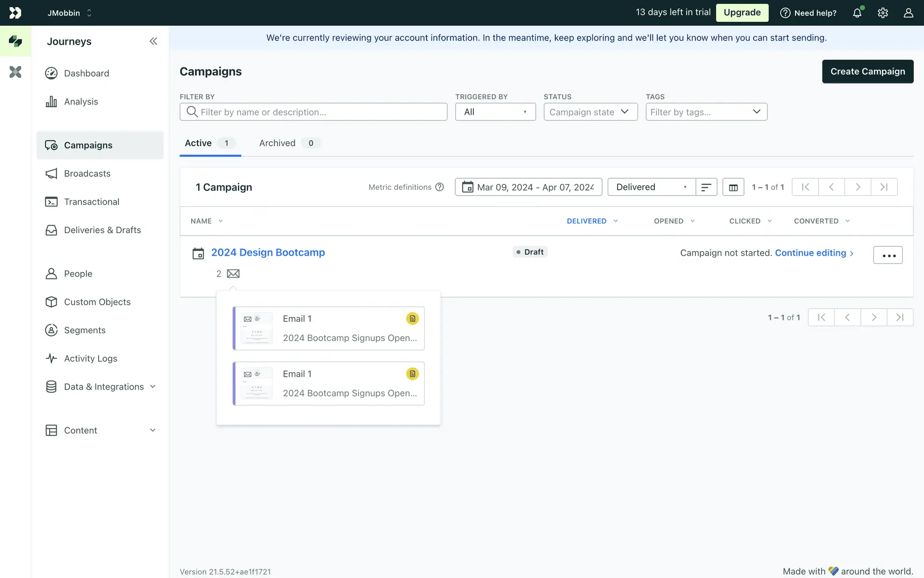
Task: Open the notifications bell
Action: tap(857, 13)
